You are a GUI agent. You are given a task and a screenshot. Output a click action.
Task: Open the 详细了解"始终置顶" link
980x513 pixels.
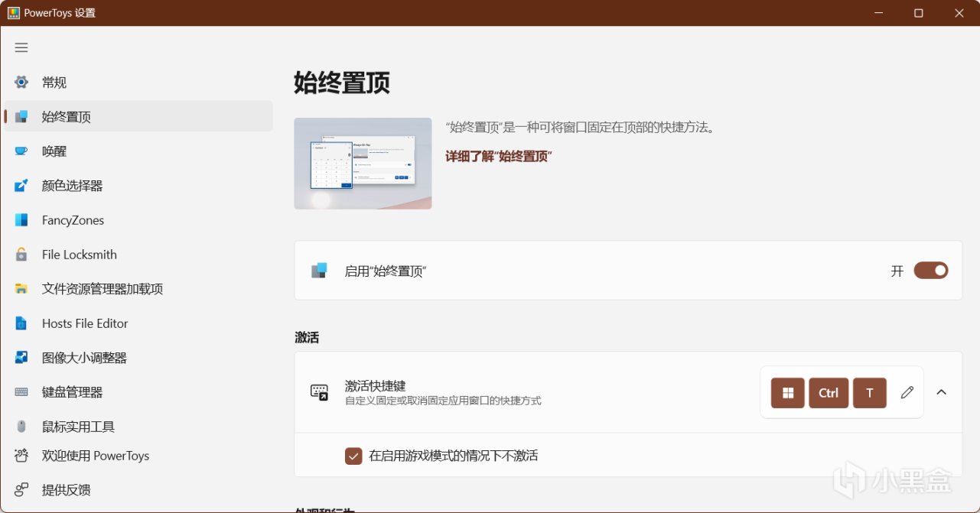[499, 156]
